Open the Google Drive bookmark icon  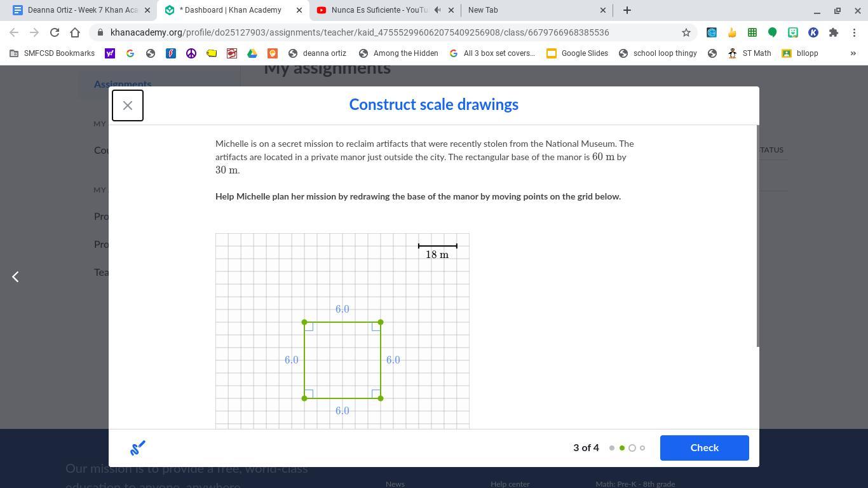pos(252,53)
